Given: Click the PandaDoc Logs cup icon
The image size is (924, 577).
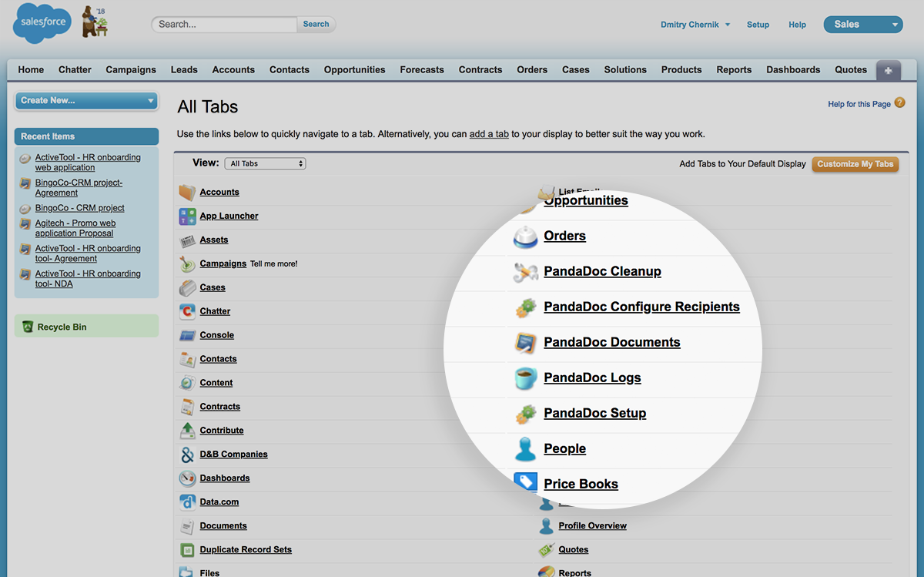Looking at the screenshot, I should tap(525, 378).
